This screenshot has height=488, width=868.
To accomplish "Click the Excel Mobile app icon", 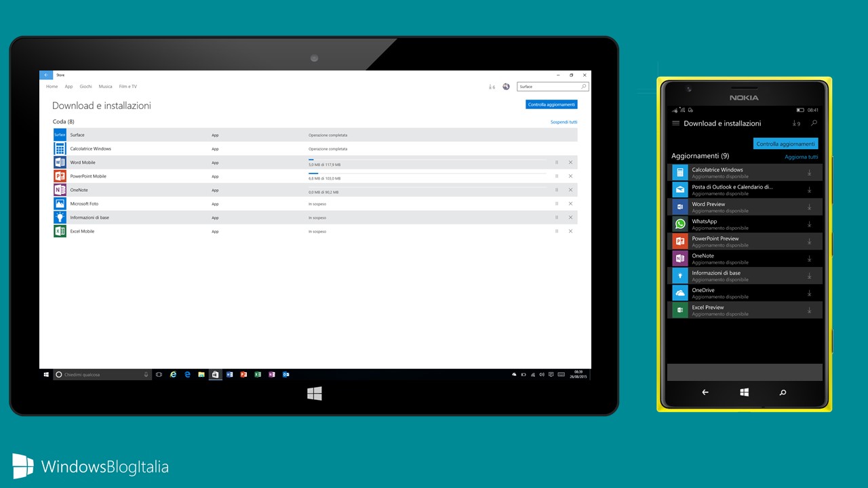I will click(x=60, y=231).
